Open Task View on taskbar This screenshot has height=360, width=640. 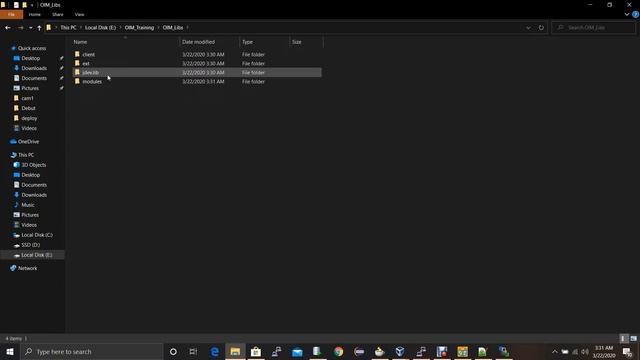tap(193, 351)
